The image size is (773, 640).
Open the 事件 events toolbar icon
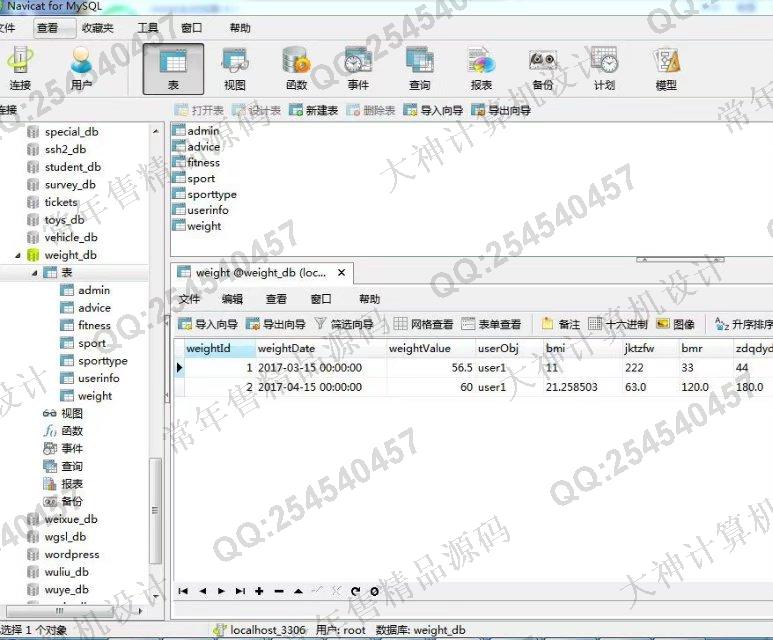point(358,69)
